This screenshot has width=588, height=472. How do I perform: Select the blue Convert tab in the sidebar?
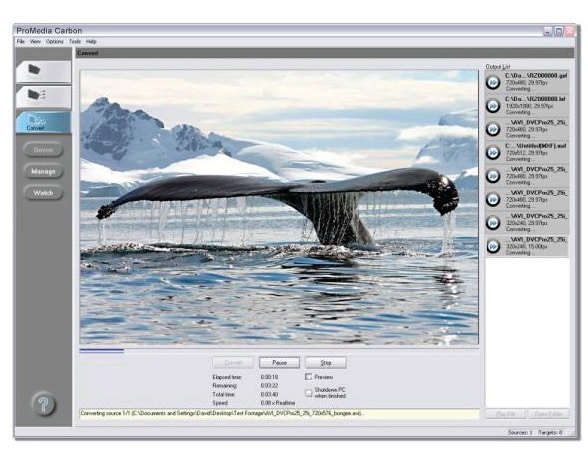click(44, 122)
